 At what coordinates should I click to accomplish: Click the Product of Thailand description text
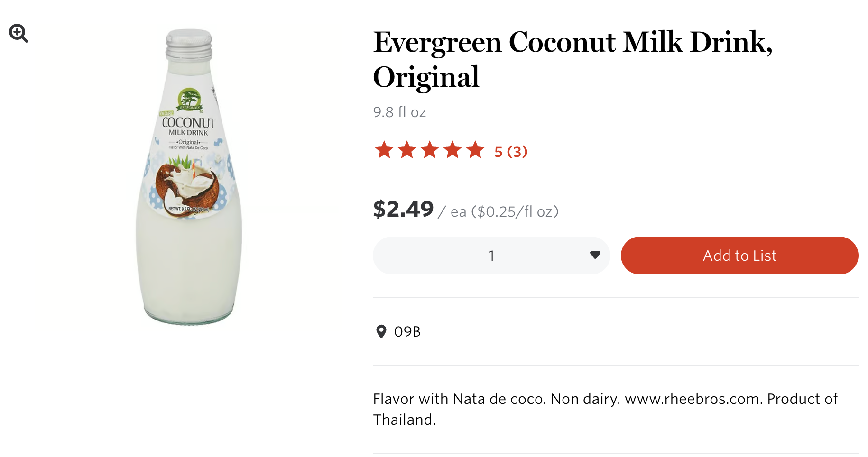tap(802, 399)
